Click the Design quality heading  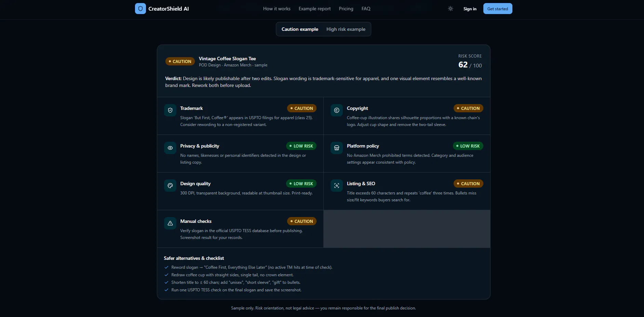(195, 183)
